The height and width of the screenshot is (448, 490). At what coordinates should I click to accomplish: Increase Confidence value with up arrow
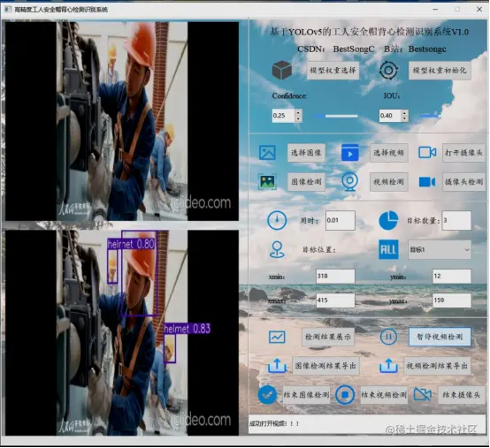point(298,113)
